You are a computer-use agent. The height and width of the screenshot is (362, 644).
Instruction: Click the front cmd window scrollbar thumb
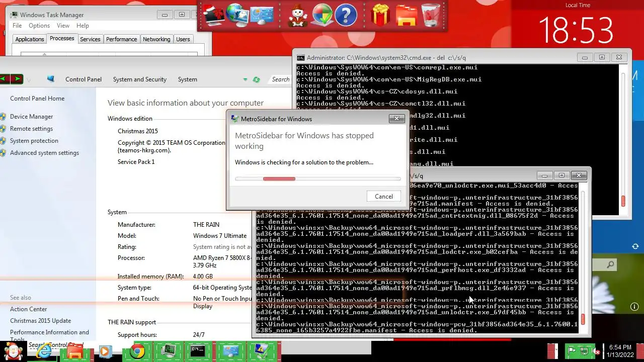click(583, 319)
